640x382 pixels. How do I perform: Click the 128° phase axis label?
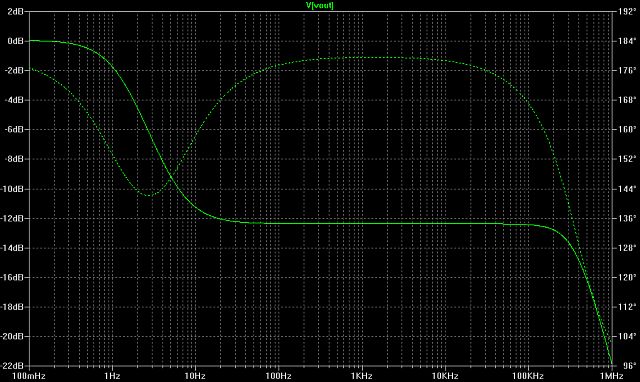(627, 248)
